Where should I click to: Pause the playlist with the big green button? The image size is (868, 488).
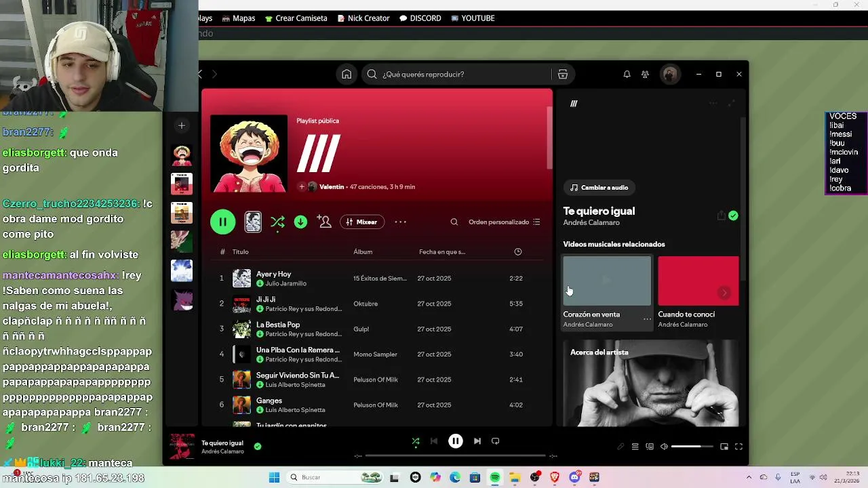coord(222,222)
